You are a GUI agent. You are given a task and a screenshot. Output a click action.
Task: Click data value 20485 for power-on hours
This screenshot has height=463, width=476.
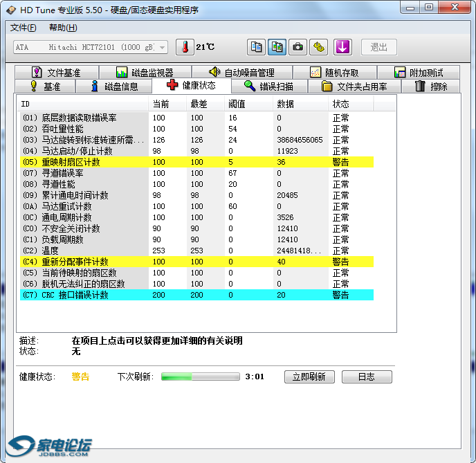287,195
